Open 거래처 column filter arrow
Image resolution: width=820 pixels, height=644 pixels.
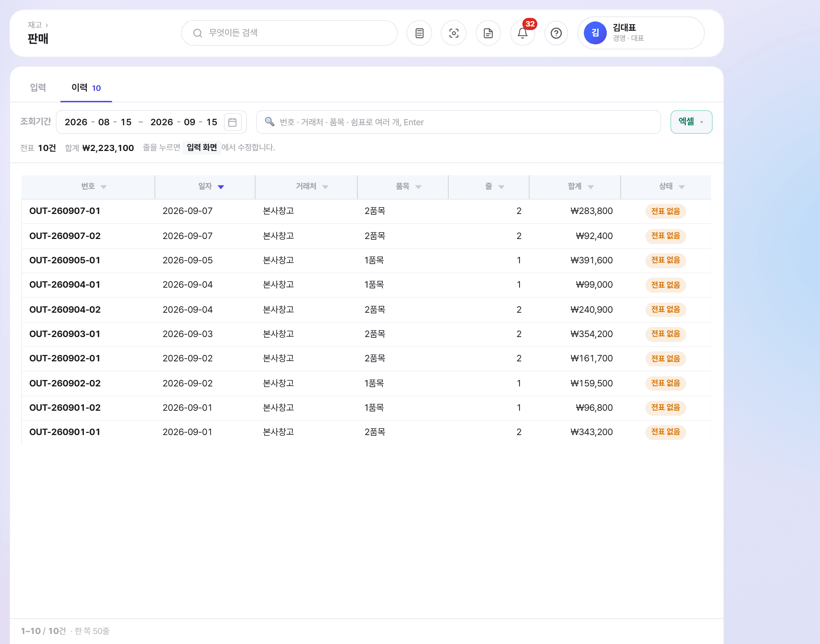click(325, 187)
